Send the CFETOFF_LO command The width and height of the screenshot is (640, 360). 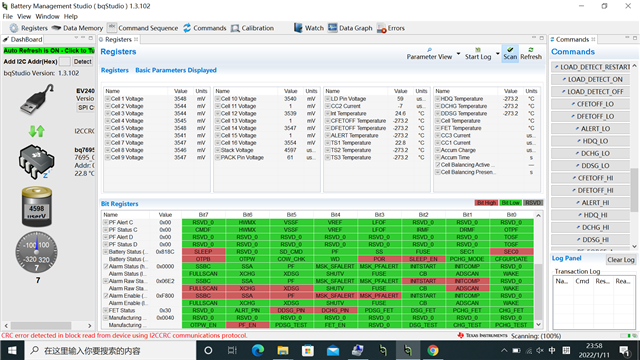coord(592,104)
